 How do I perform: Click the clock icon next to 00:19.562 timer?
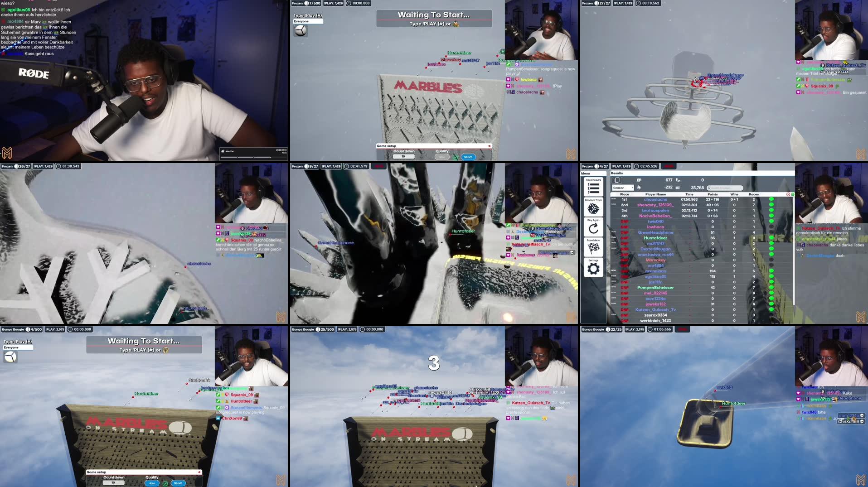coord(638,3)
